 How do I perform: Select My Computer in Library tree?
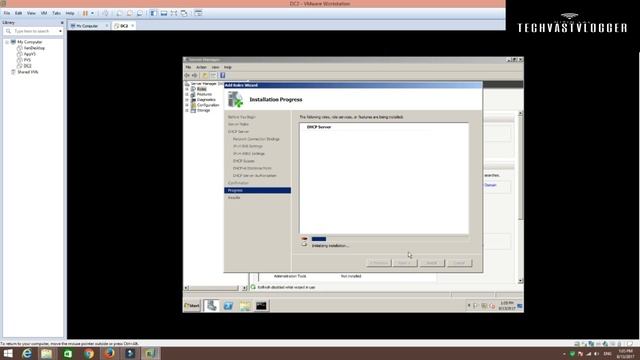point(29,42)
